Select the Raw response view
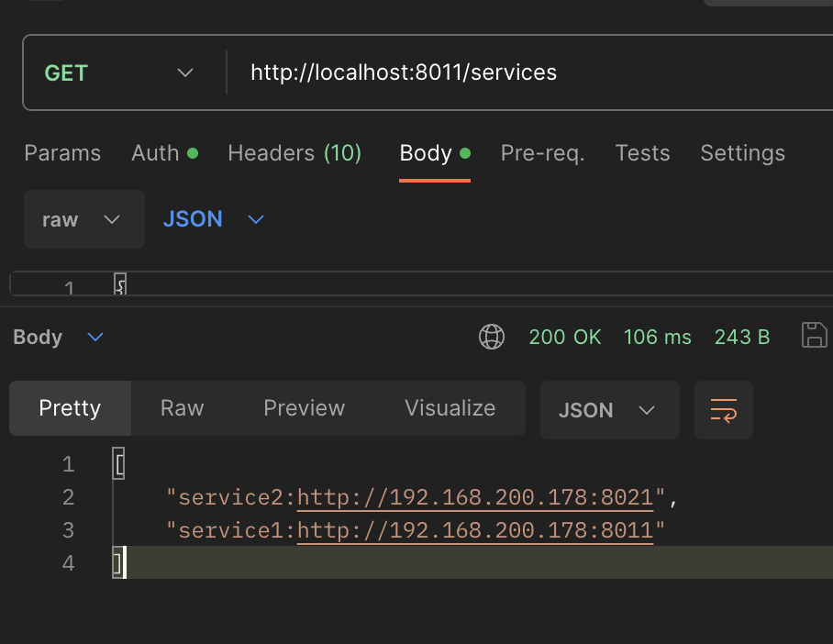The height and width of the screenshot is (644, 833). [183, 408]
